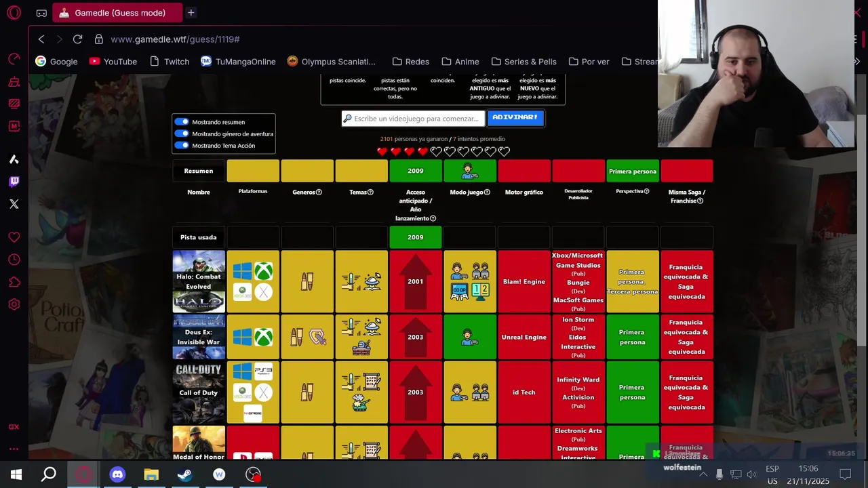The image size is (868, 488).
Task: Open TuMangaOnline bookmark
Action: (238, 62)
